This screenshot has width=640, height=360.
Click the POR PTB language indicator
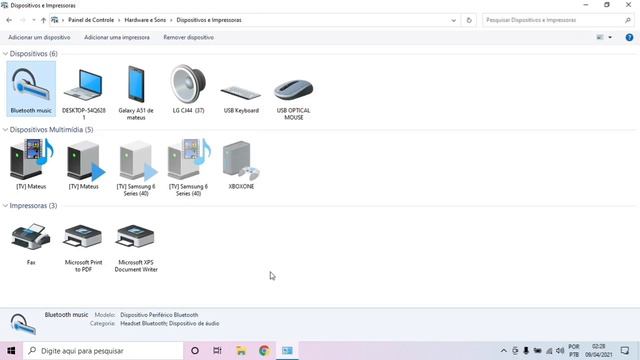click(574, 351)
